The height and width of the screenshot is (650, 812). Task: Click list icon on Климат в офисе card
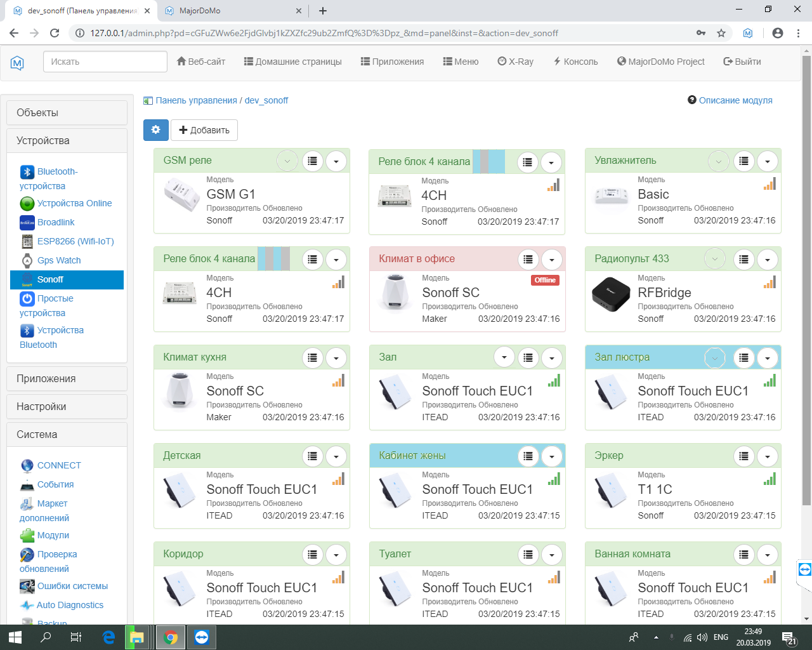(x=528, y=259)
